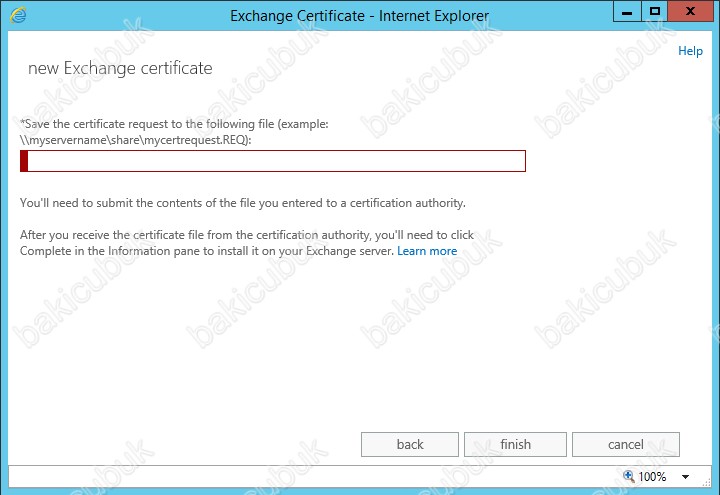Follow the Learn more link
The height and width of the screenshot is (495, 720).
(x=427, y=251)
